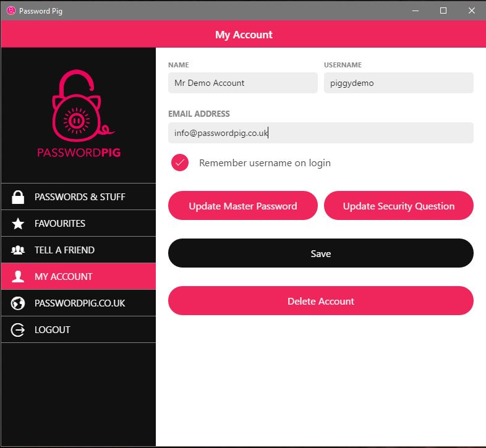Focus the Name field with Mr Demo Account

[x=242, y=83]
